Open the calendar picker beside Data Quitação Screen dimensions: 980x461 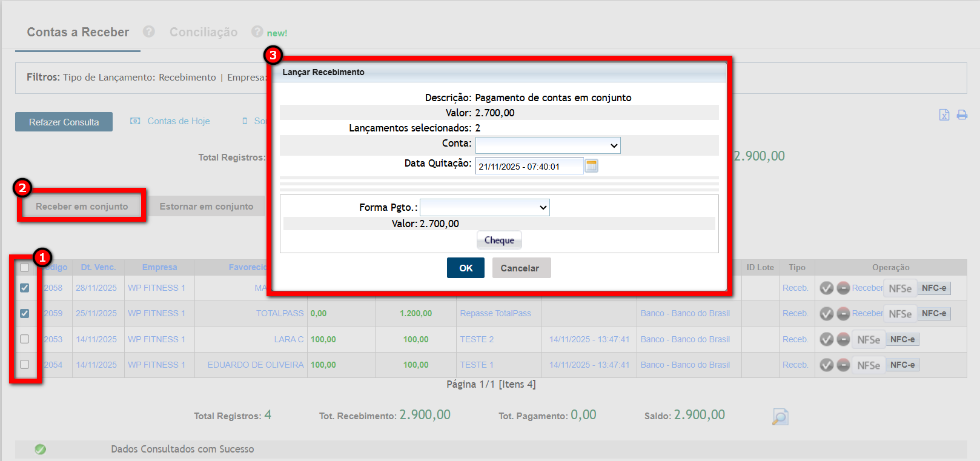point(591,166)
